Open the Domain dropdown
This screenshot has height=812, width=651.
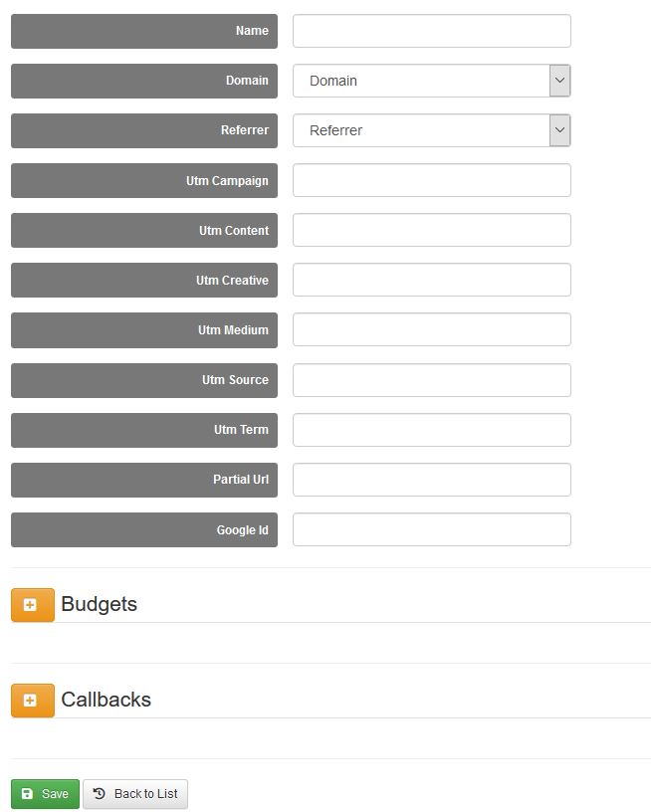(431, 81)
